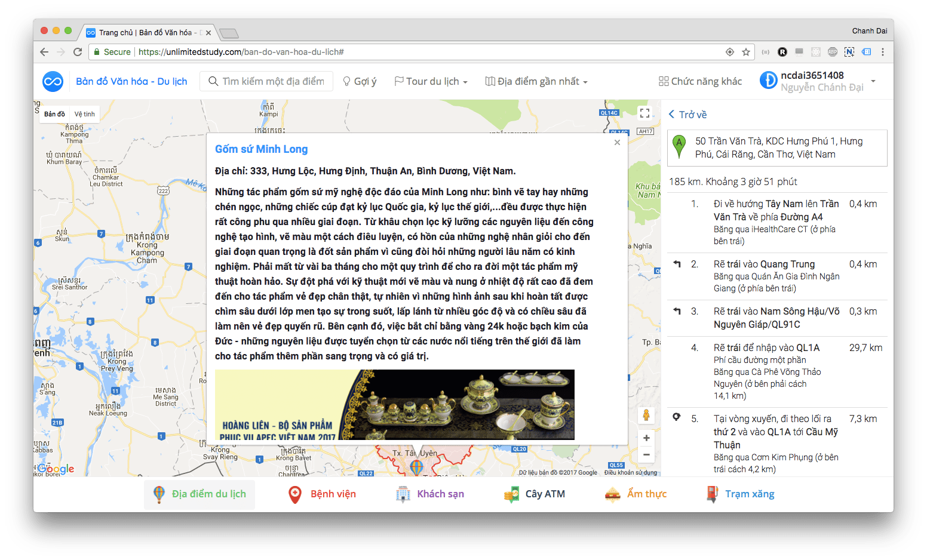Switch map to Bản đồ view
The height and width of the screenshot is (560, 927).
coord(54,114)
